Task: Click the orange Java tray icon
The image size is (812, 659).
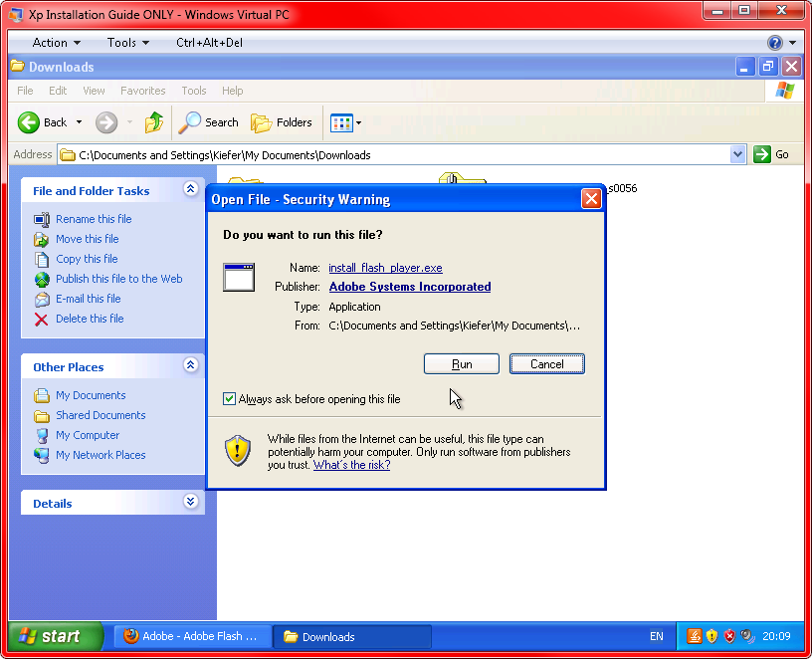Action: coord(694,636)
